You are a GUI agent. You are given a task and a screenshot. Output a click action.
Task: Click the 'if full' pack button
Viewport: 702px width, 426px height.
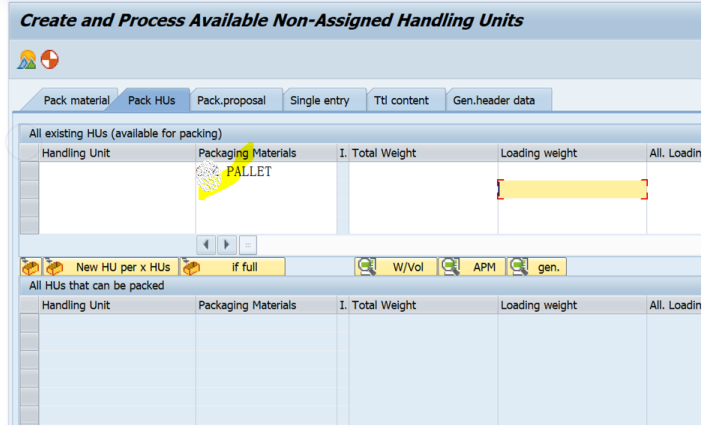tap(232, 267)
